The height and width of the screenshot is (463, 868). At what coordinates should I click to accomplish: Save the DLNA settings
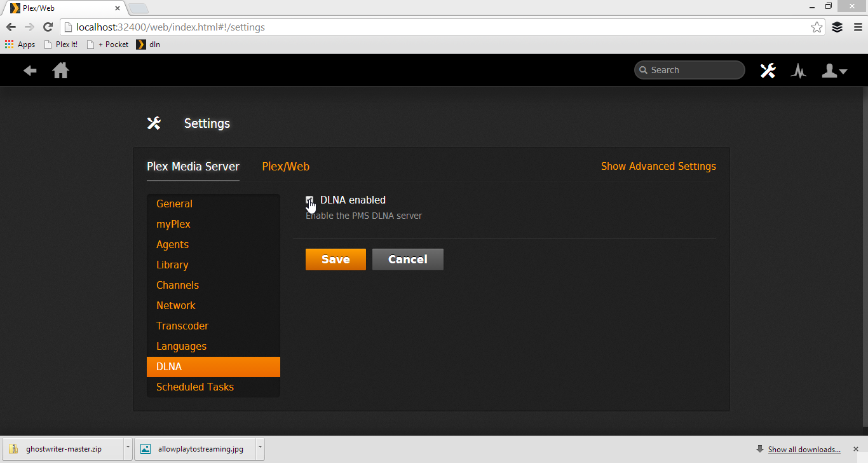[x=336, y=259]
